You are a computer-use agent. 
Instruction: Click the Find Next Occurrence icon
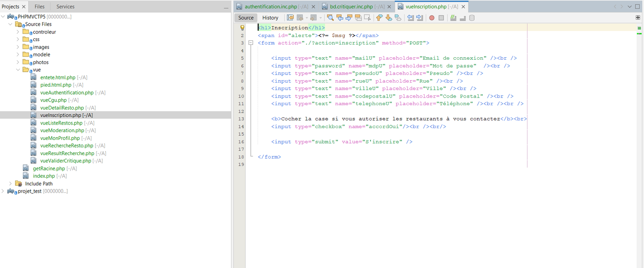pos(349,18)
